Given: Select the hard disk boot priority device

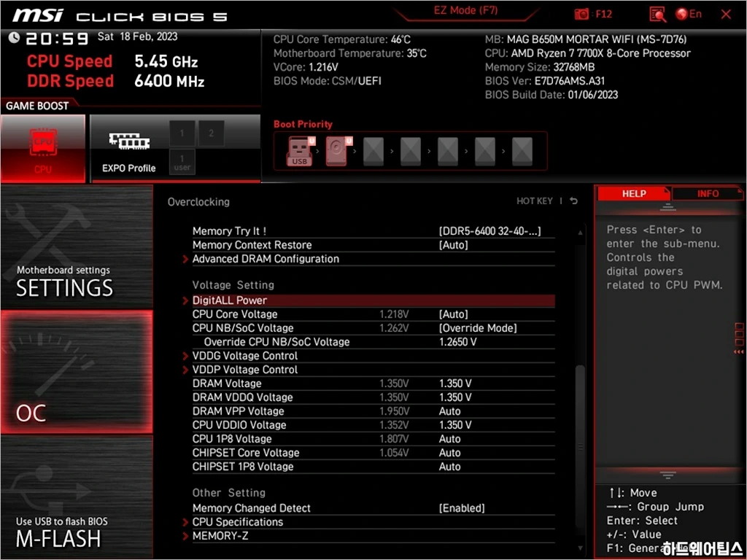Looking at the screenshot, I should click(x=337, y=152).
